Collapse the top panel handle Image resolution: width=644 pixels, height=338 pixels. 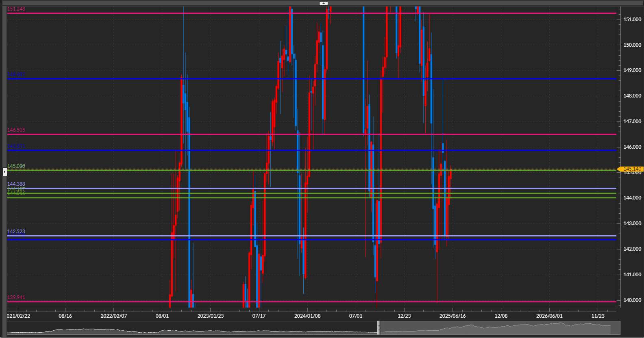coord(323,3)
